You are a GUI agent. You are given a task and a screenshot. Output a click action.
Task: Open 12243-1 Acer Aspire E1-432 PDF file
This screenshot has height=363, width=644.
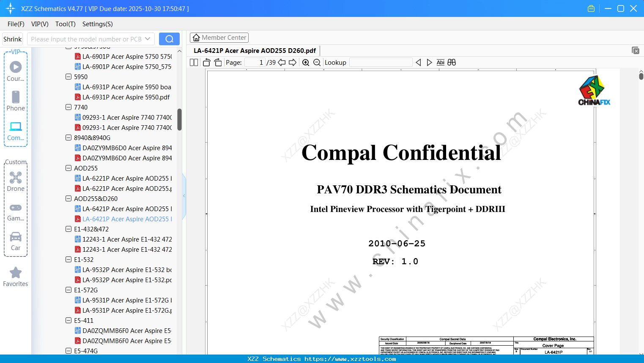pos(123,250)
